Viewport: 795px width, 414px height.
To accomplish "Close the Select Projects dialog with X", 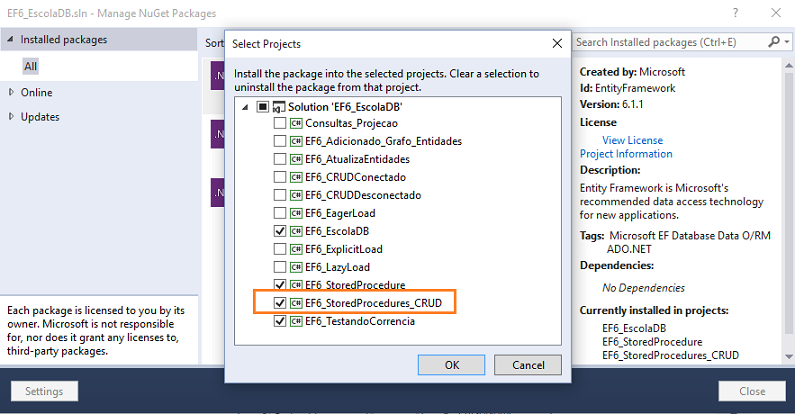I will [557, 44].
